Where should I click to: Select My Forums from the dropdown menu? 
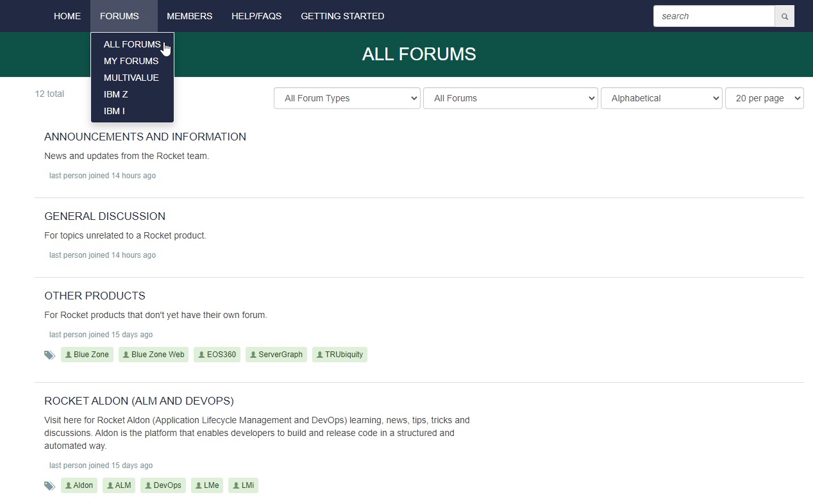tap(131, 61)
